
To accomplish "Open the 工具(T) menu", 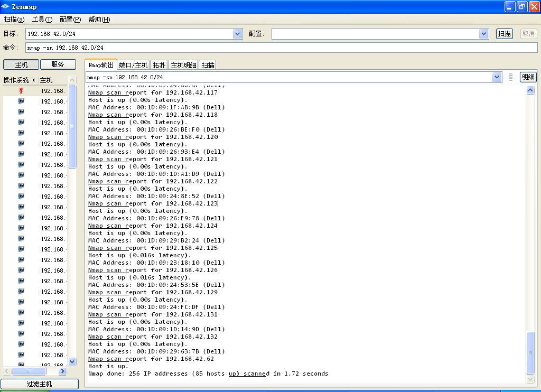I will (42, 20).
